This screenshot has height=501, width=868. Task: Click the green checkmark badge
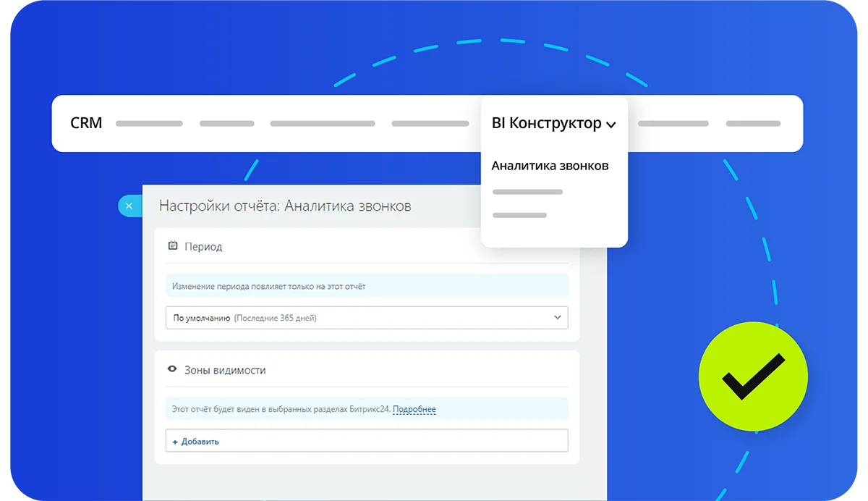(x=753, y=377)
